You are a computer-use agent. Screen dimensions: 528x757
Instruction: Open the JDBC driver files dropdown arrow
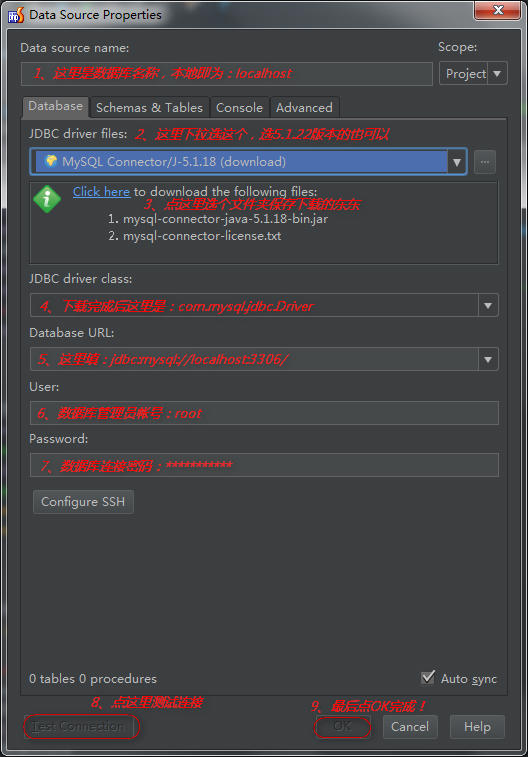(456, 162)
